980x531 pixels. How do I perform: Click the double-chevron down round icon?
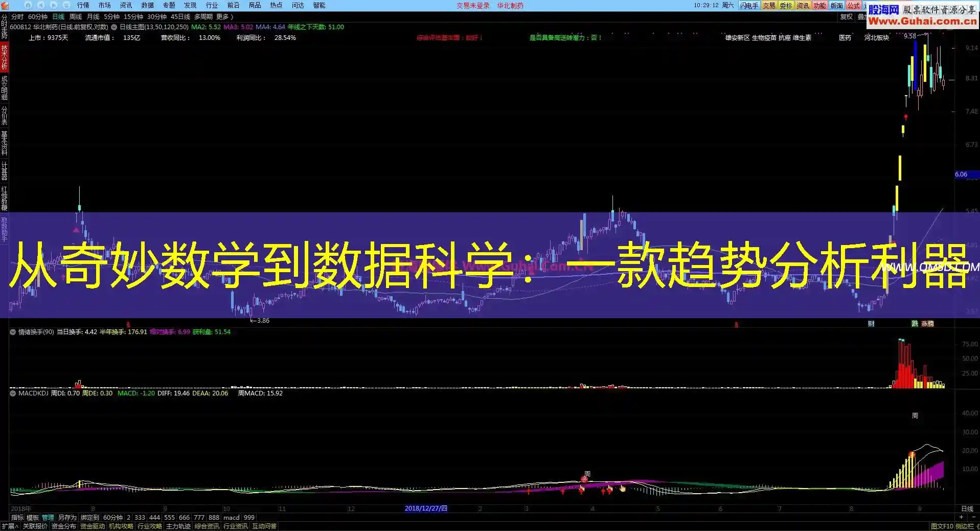click(x=66, y=5)
